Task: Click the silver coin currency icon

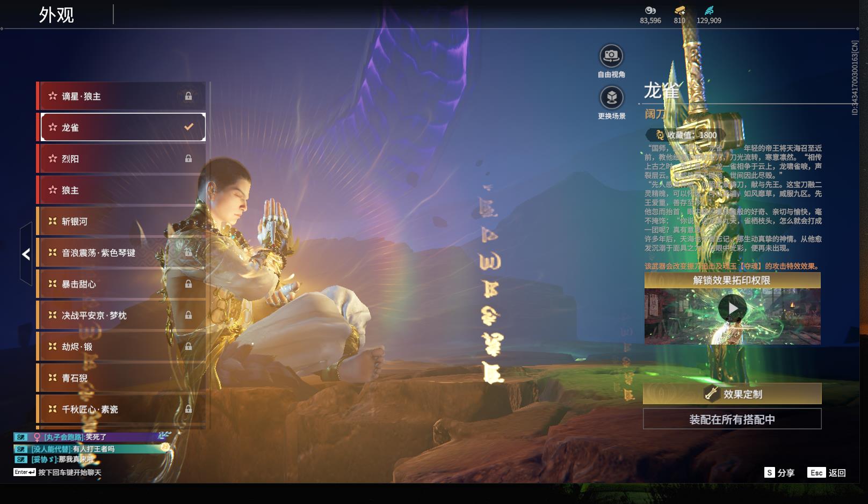Action: click(x=650, y=10)
